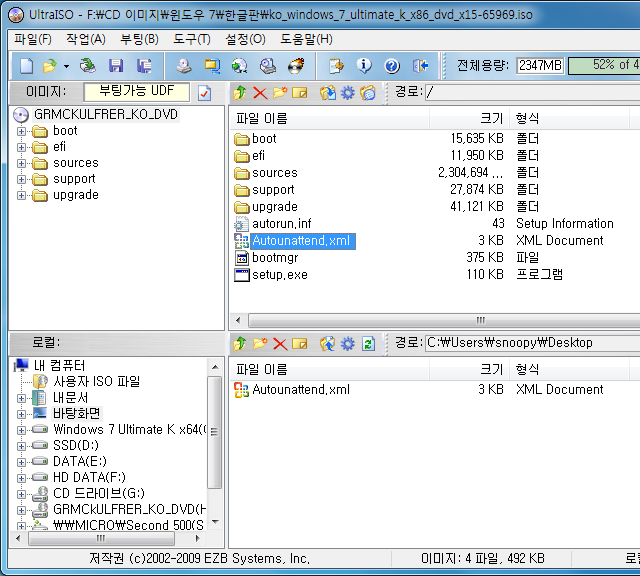The width and height of the screenshot is (640, 576).
Task: Expand the upgrade folder in the image tree
Action: coord(21,196)
